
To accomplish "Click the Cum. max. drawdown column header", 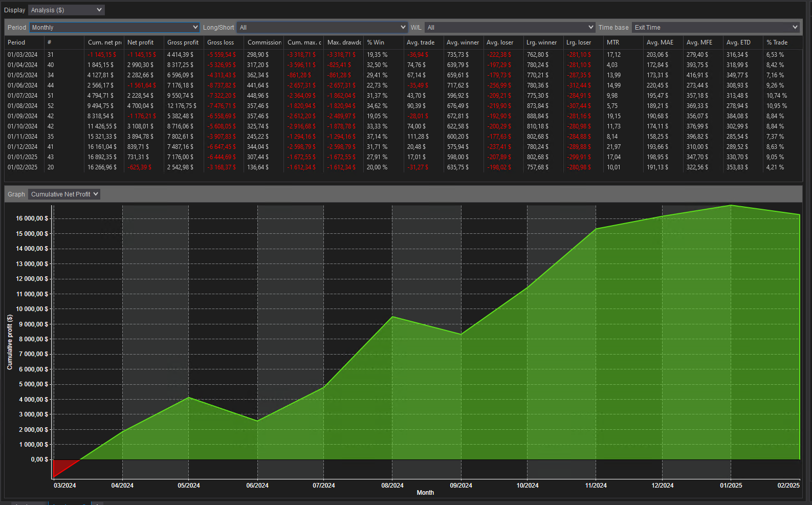I will click(304, 42).
